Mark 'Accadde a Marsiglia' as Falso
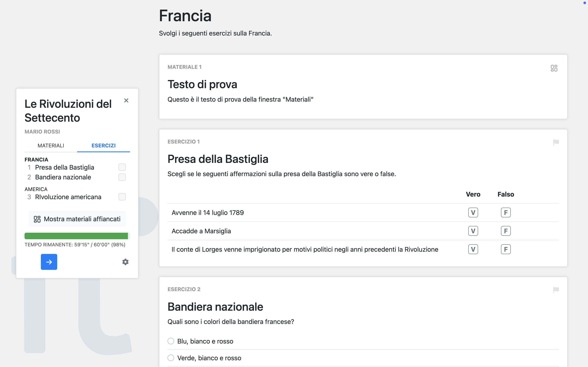 [506, 231]
